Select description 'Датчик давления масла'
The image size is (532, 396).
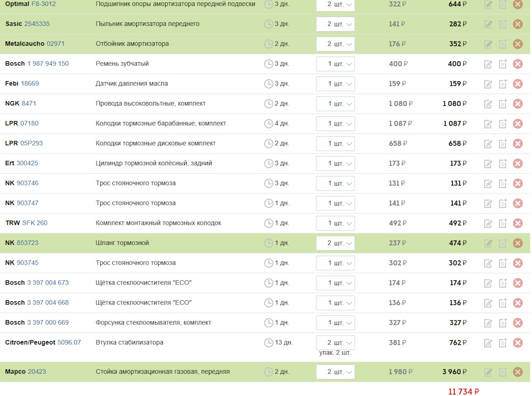(132, 84)
